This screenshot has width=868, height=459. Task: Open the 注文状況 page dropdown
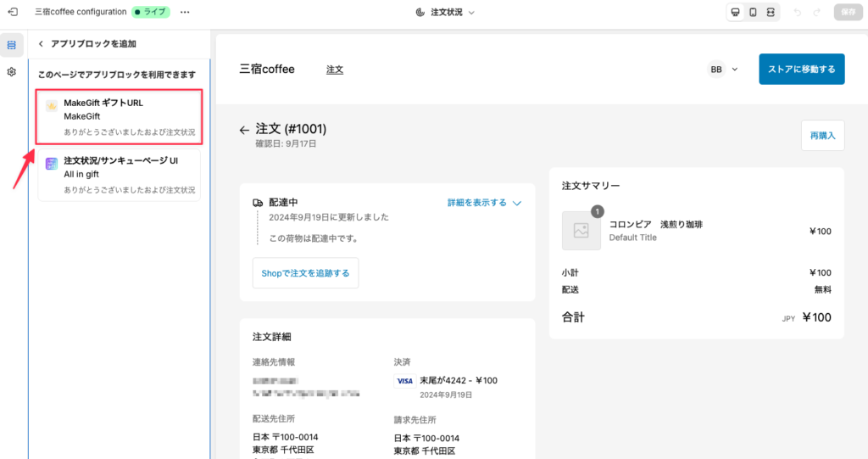pos(446,12)
